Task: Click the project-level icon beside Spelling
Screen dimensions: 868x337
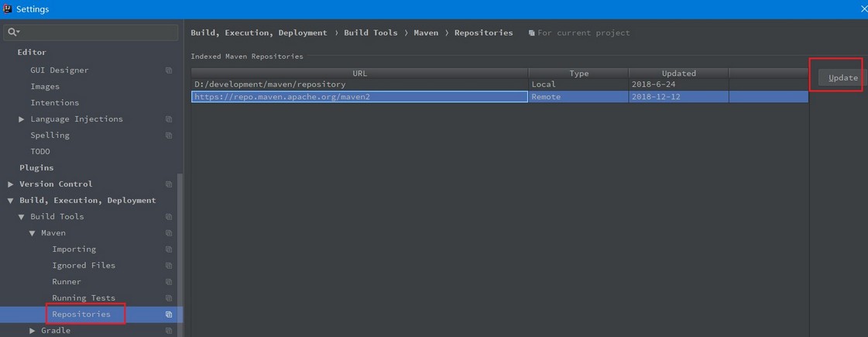Action: click(x=169, y=136)
